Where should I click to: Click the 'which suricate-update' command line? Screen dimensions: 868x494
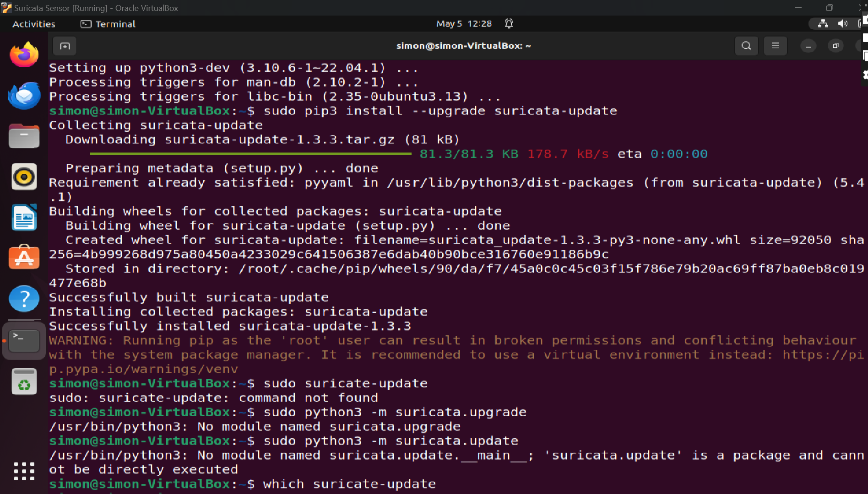(x=349, y=484)
